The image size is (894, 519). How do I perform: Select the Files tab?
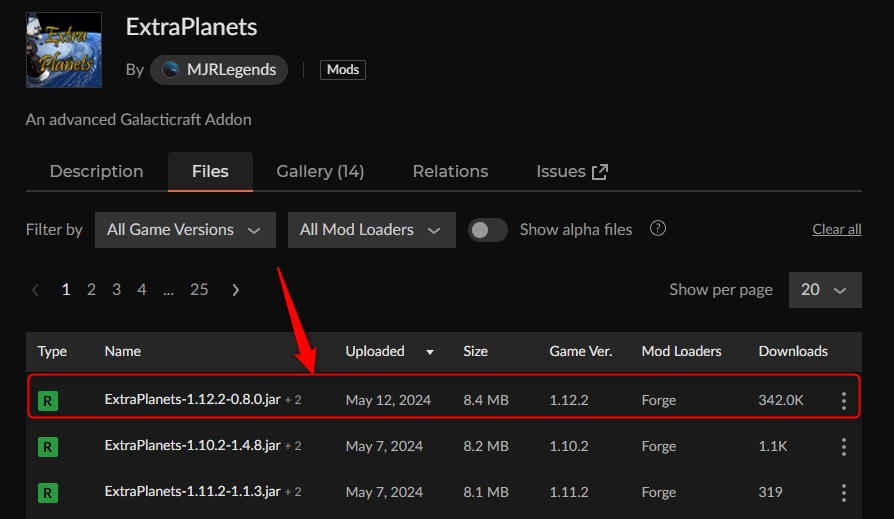tap(210, 172)
